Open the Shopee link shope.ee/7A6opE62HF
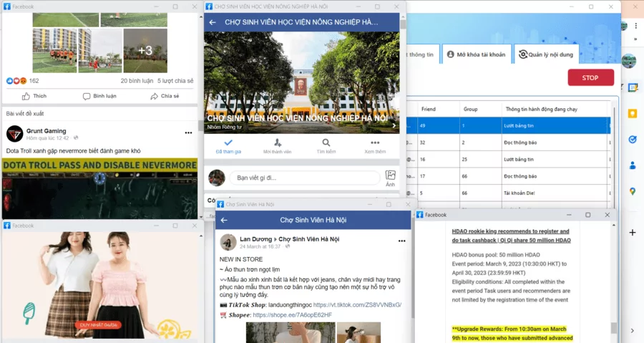Viewport: 644px width, 343px height. point(292,315)
